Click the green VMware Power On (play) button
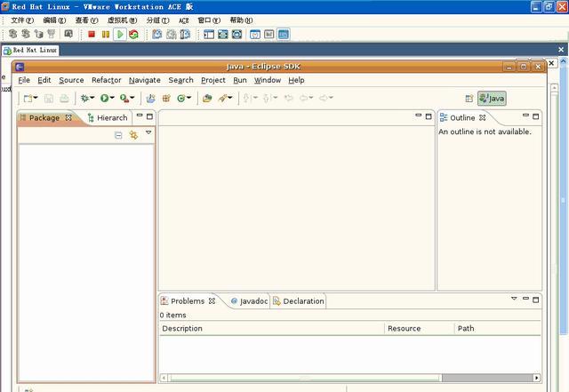 [x=120, y=35]
